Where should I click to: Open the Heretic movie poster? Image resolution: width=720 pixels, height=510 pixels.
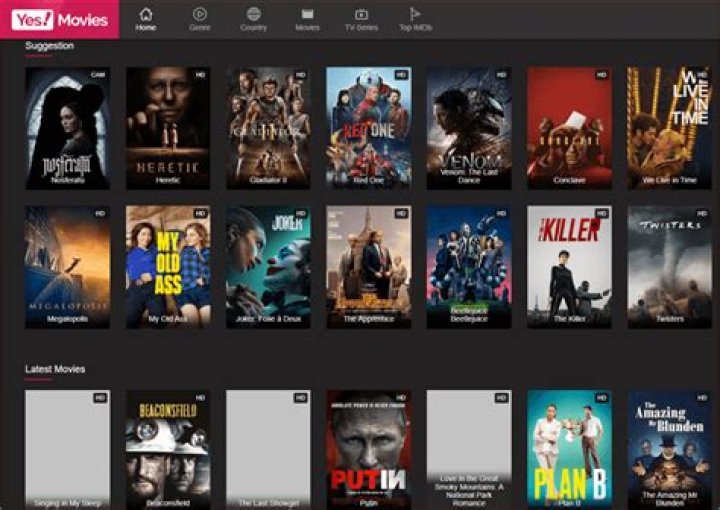168,128
